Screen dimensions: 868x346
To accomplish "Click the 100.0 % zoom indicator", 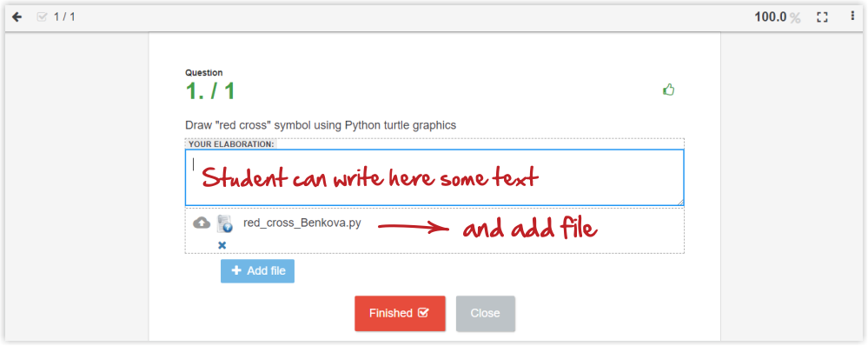I will [x=778, y=17].
